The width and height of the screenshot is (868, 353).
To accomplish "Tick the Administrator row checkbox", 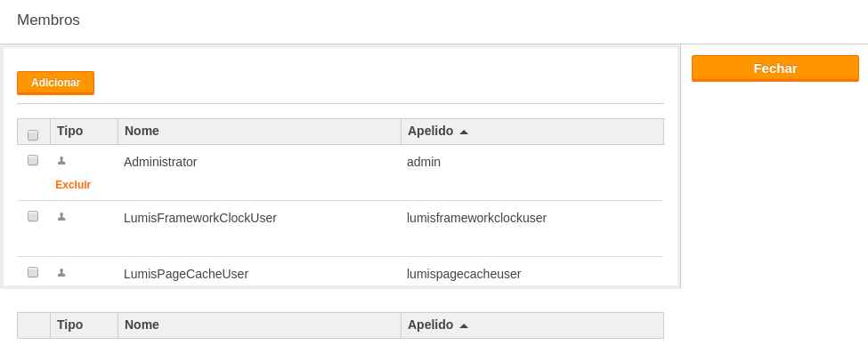I will [x=33, y=160].
